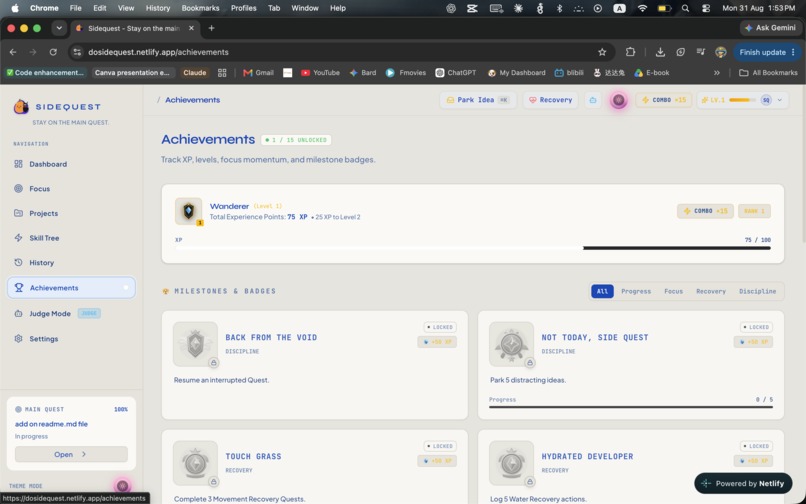Click the Ask Gemini button
806x504 pixels.
tap(770, 28)
